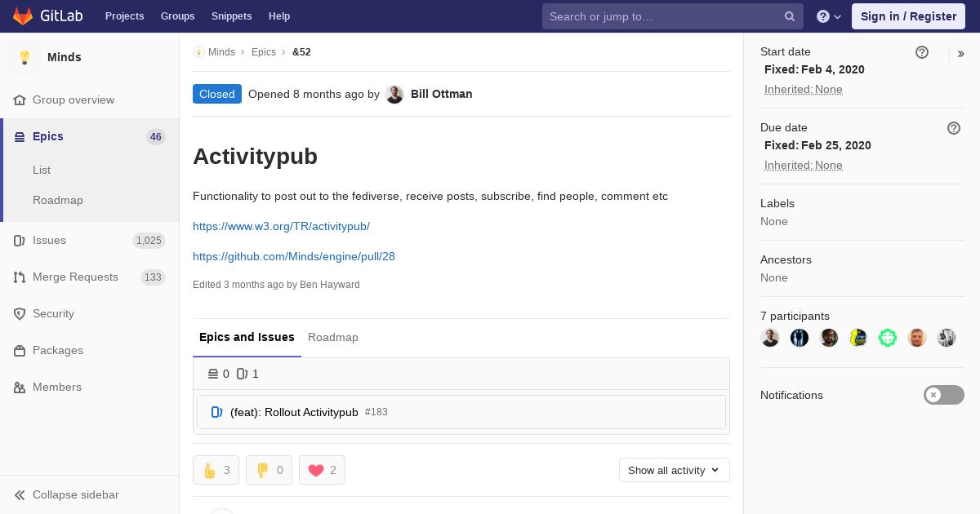Click the Minds lightbulb group avatar
The height and width of the screenshot is (514, 980).
(24, 57)
